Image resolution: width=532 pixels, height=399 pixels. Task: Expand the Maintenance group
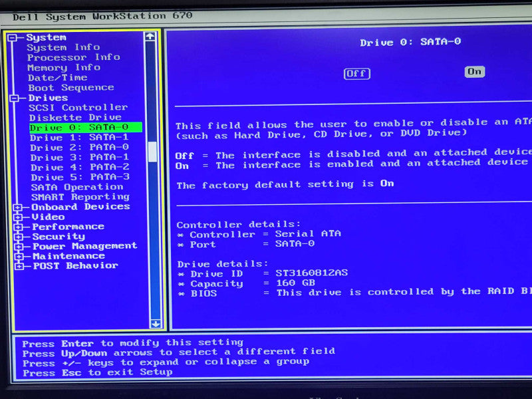(19, 257)
